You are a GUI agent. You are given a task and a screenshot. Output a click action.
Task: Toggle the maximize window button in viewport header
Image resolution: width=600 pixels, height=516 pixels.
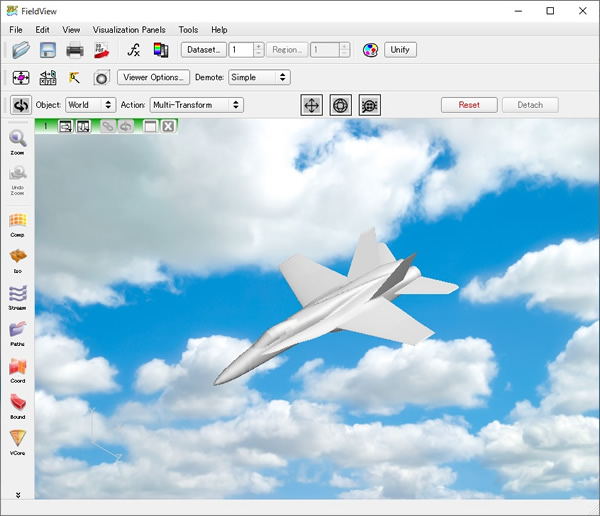150,127
